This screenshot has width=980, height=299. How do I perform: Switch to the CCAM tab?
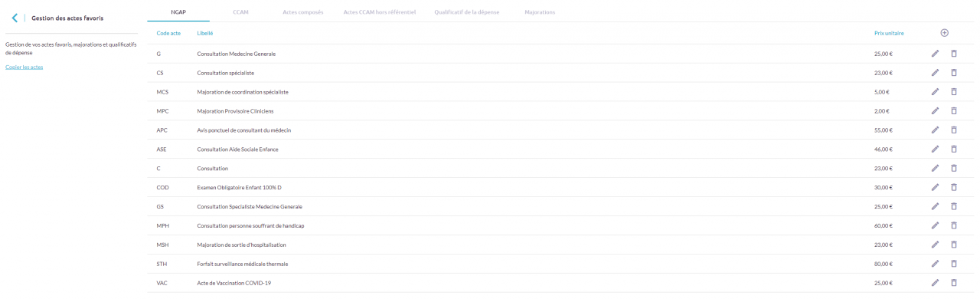tap(240, 12)
